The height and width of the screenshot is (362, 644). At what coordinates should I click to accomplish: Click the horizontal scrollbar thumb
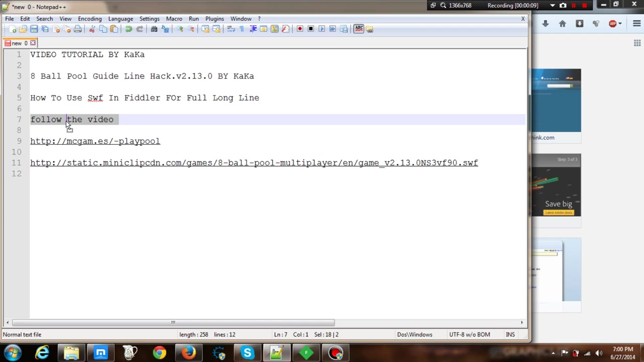coord(173,323)
